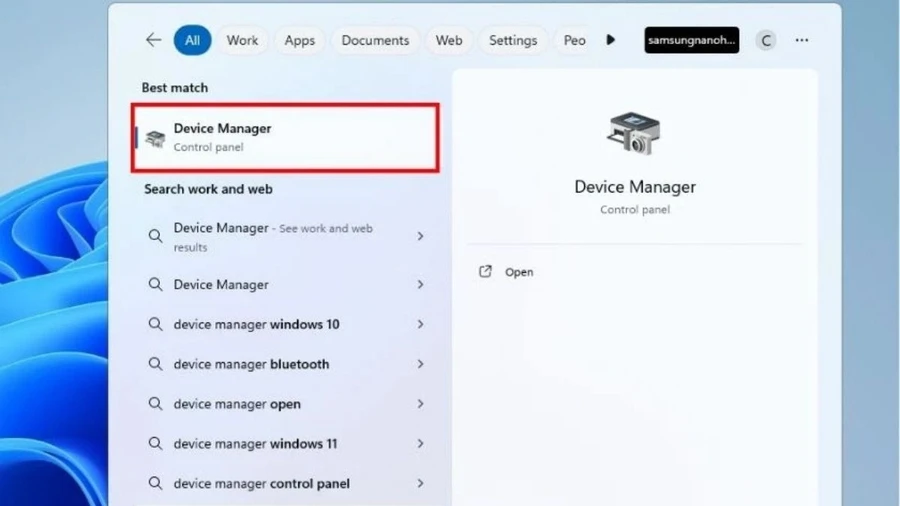Click search icon beside device manager windows 10
The image size is (900, 506).
click(155, 324)
